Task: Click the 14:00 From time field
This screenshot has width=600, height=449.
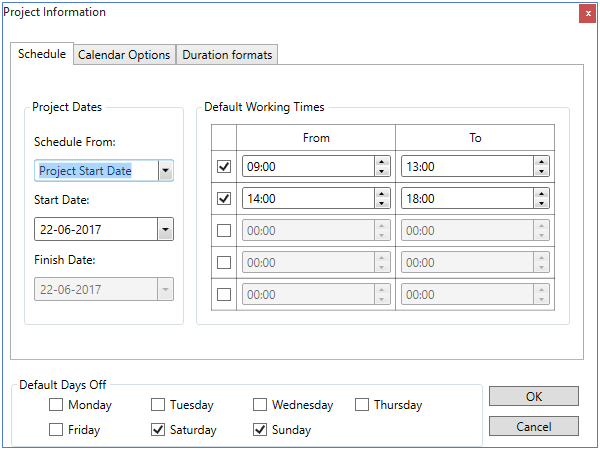Action: click(x=306, y=199)
